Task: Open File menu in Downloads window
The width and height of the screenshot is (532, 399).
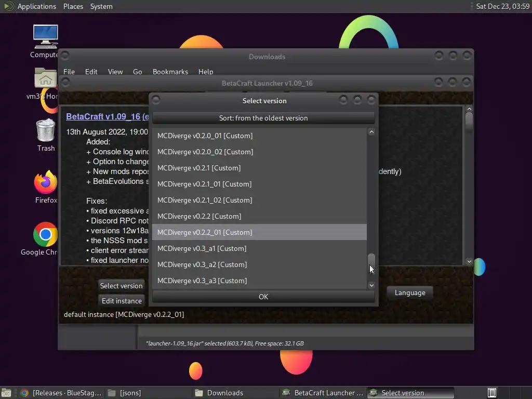Action: 69,72
